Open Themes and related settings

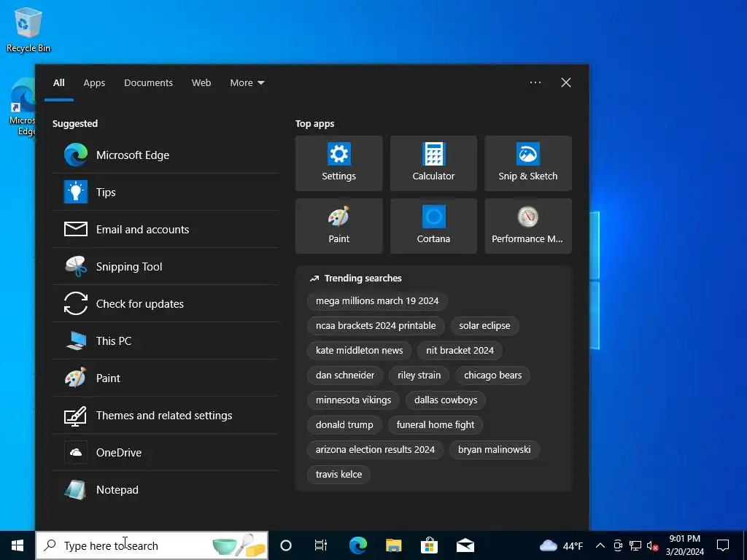[165, 415]
